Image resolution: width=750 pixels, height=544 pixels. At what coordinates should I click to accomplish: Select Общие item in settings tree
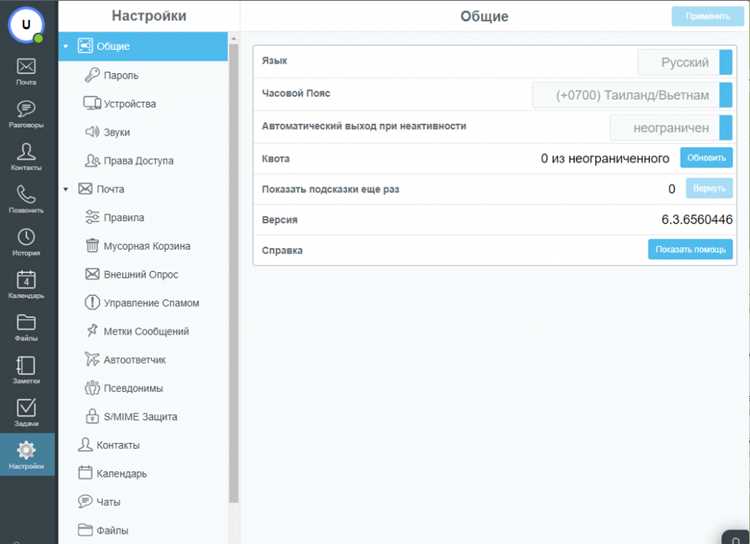143,46
